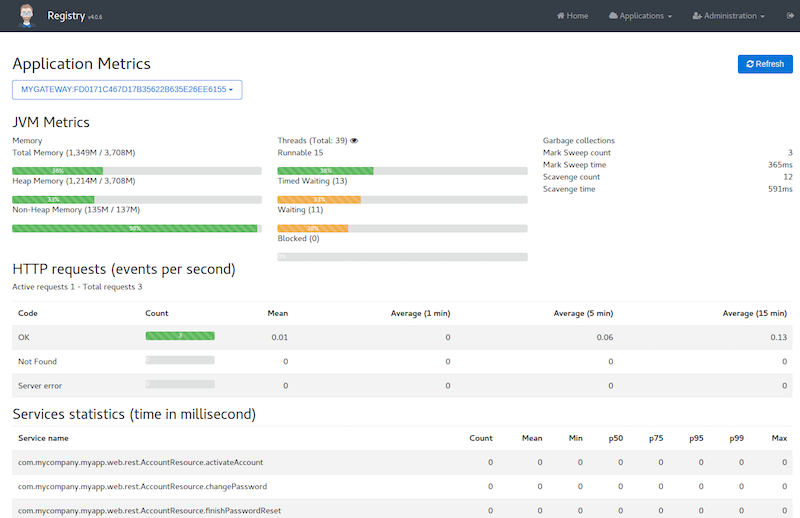
Task: Refresh the application metrics
Action: (x=764, y=64)
